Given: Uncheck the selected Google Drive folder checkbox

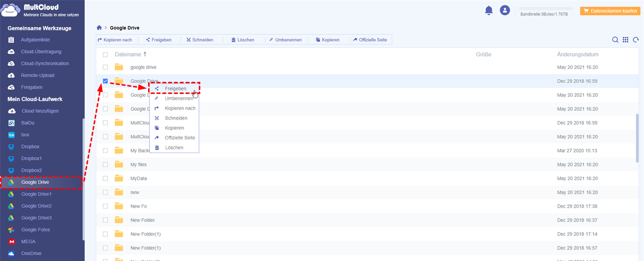Looking at the screenshot, I should (x=105, y=81).
